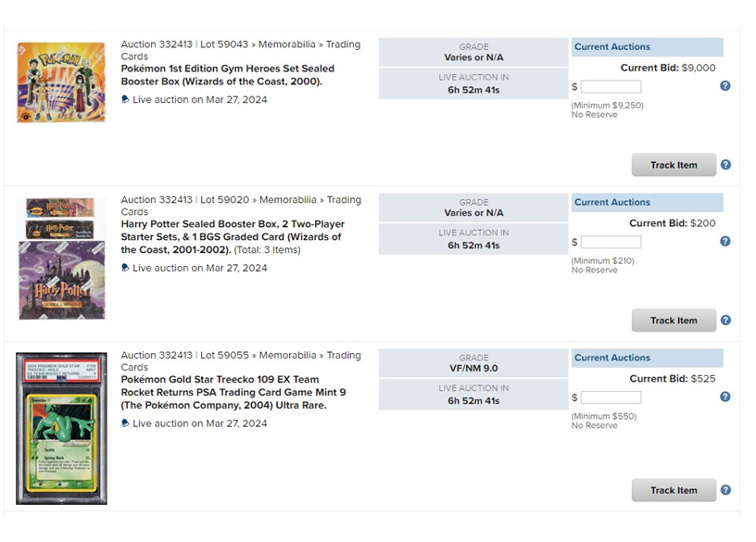756x542 pixels.
Task: Open Harry Potter Sealed Booster Box listing title
Action: click(233, 237)
